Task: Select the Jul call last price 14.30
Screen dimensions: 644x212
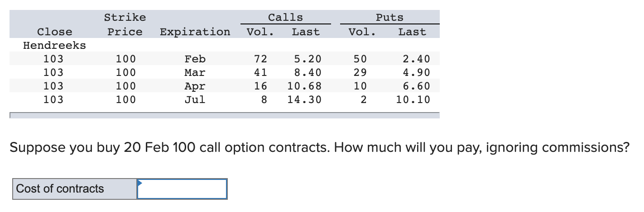Action: pyautogui.click(x=304, y=99)
